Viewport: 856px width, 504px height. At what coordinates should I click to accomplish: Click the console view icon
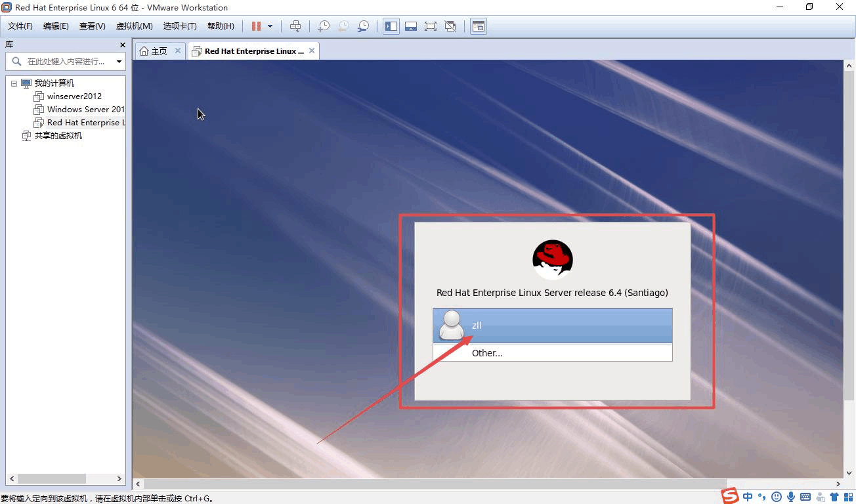click(x=479, y=26)
